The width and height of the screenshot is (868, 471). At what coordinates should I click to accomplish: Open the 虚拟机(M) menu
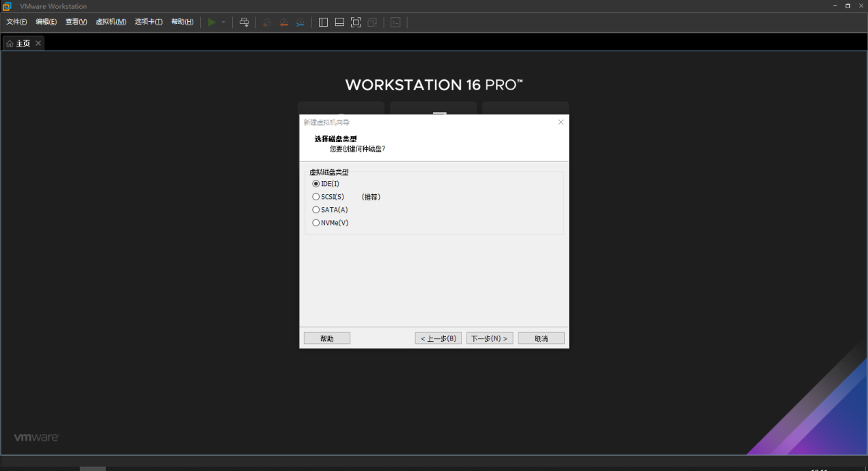coord(111,22)
